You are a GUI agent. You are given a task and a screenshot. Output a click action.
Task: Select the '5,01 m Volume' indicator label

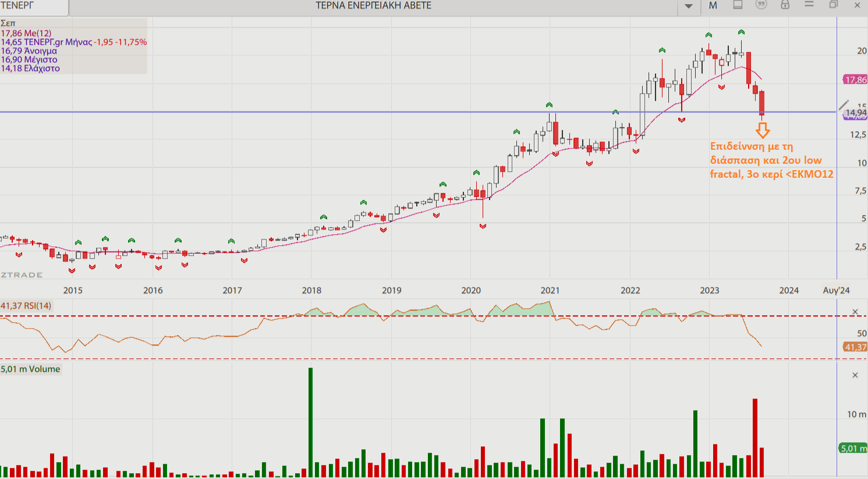[31, 369]
